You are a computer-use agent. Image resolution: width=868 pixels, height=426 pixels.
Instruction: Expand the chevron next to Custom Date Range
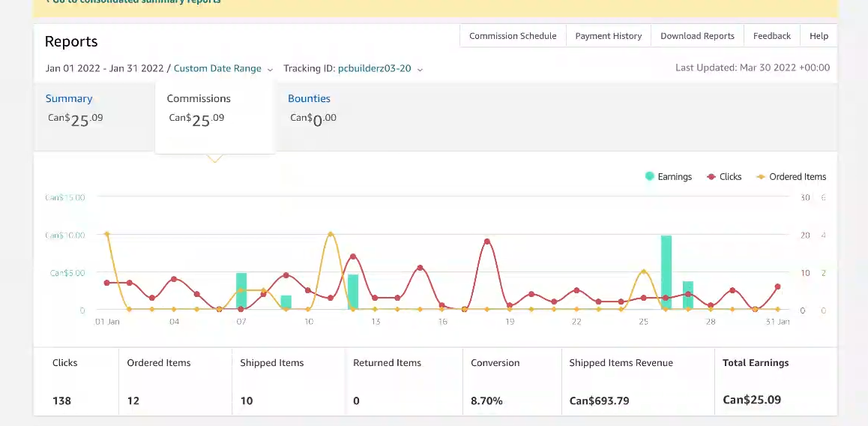coord(270,70)
